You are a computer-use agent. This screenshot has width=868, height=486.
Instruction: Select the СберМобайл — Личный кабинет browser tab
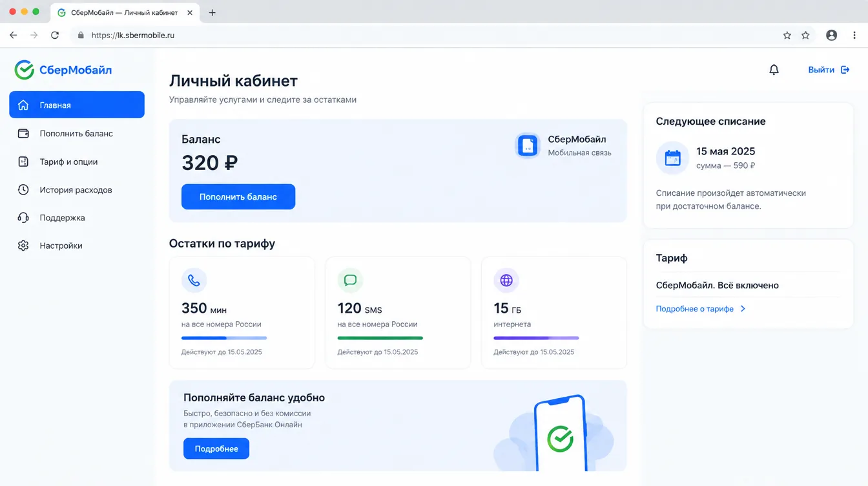tap(125, 12)
